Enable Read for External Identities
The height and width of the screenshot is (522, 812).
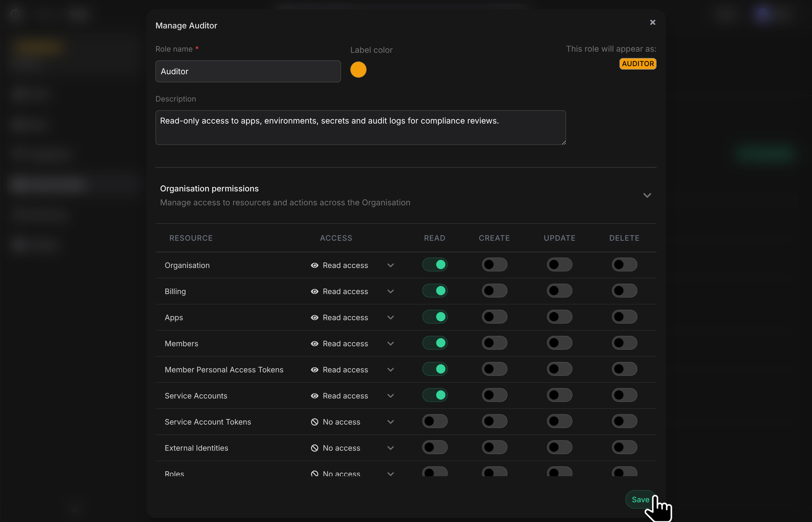(x=435, y=447)
